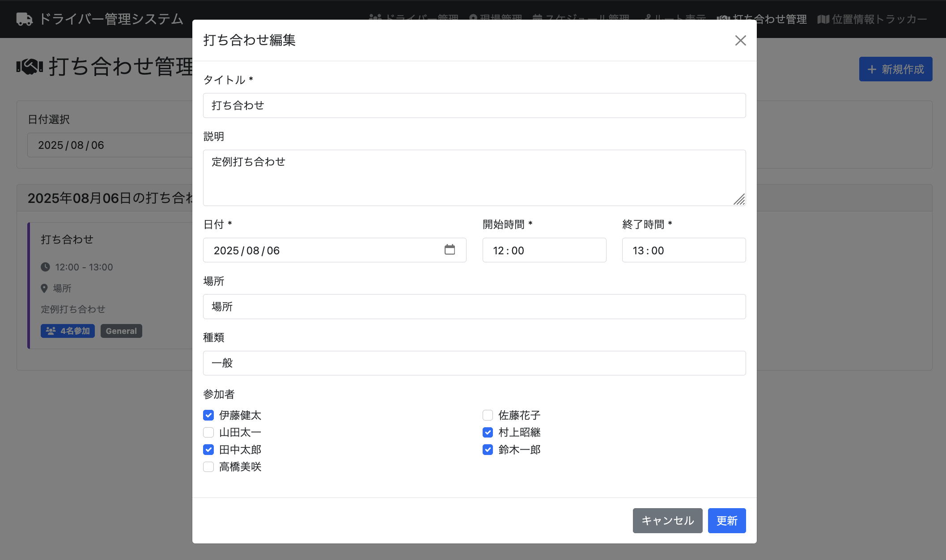
Task: Uncheck participant 伊藤健太
Action: point(208,415)
